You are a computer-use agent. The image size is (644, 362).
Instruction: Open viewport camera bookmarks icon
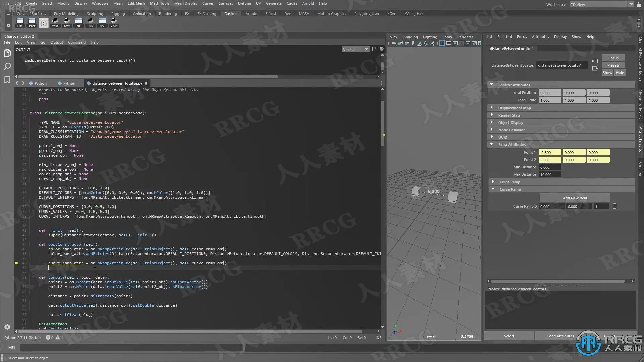coord(413,43)
